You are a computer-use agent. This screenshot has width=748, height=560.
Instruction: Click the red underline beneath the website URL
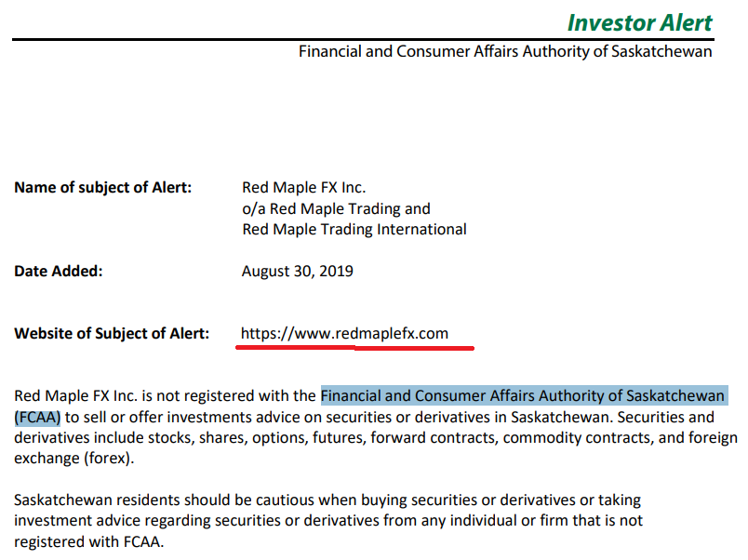357,348
